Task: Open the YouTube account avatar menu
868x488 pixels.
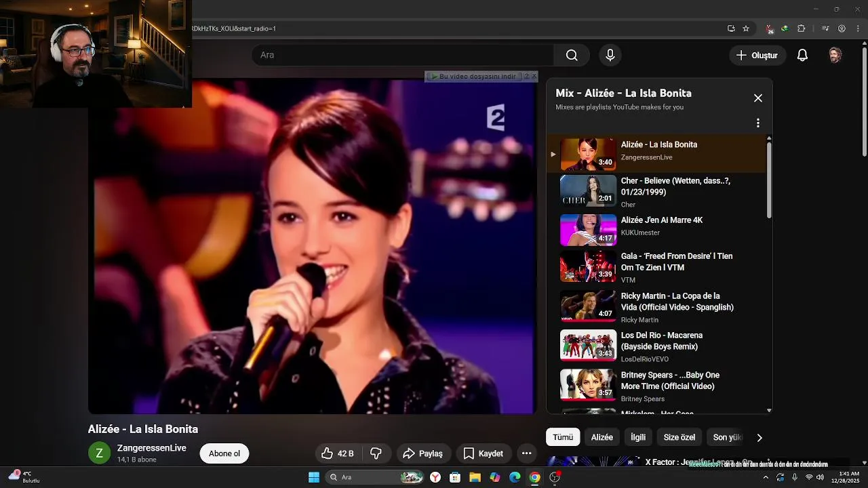Action: click(x=835, y=56)
